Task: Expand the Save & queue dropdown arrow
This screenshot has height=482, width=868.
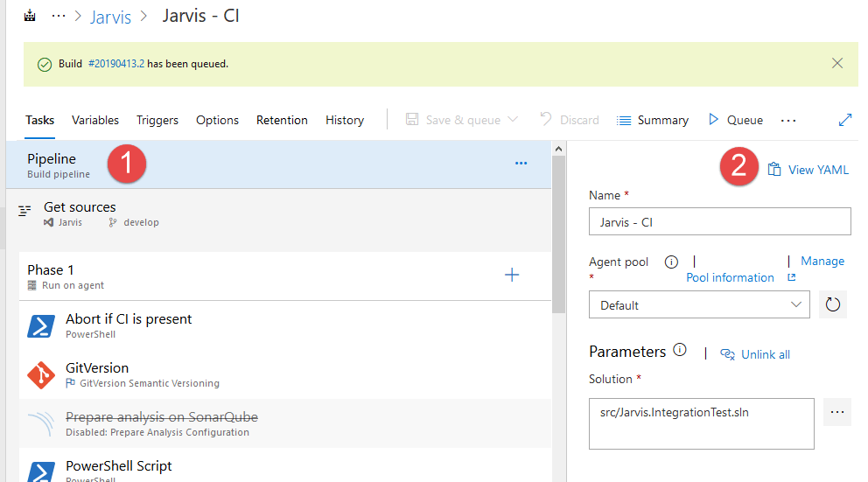Action: coord(513,120)
